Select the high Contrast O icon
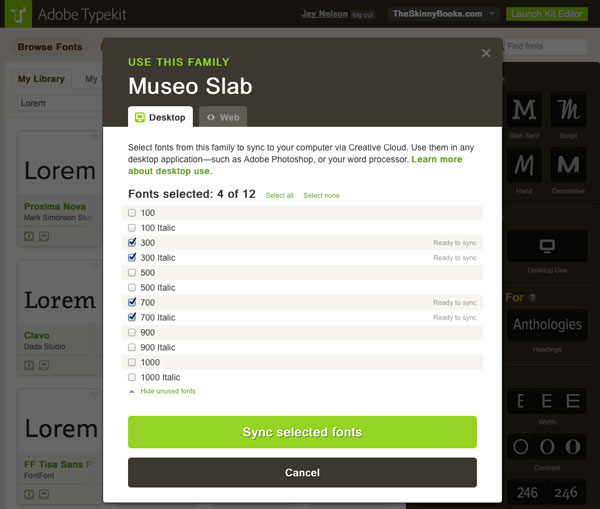 (573, 447)
